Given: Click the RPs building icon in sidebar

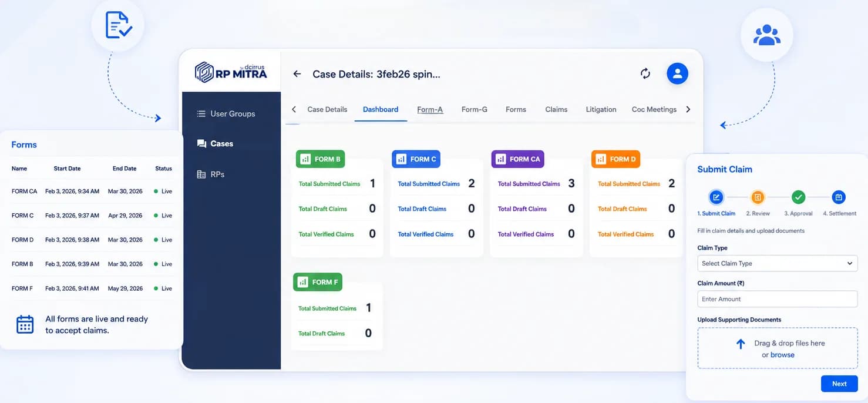Looking at the screenshot, I should point(201,174).
